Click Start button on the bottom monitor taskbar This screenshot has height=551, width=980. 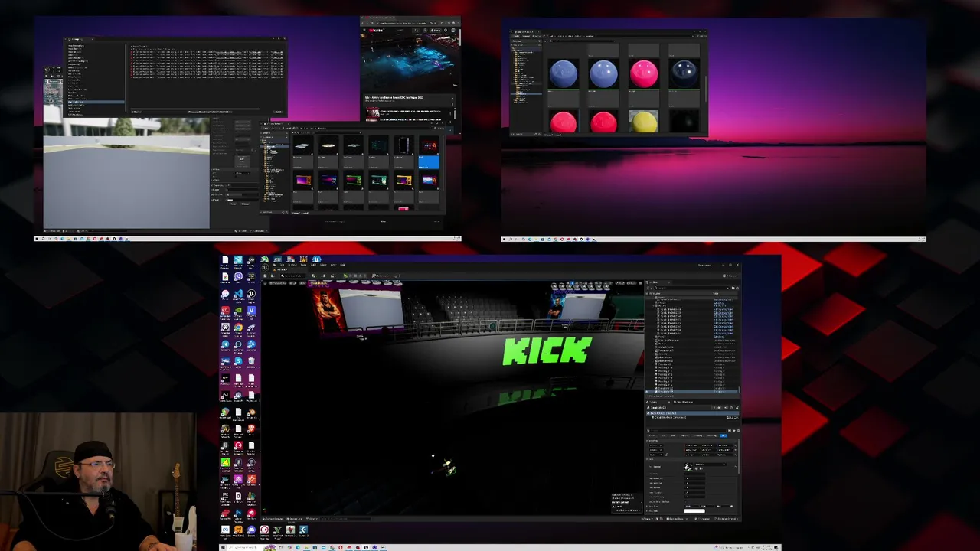(x=223, y=547)
